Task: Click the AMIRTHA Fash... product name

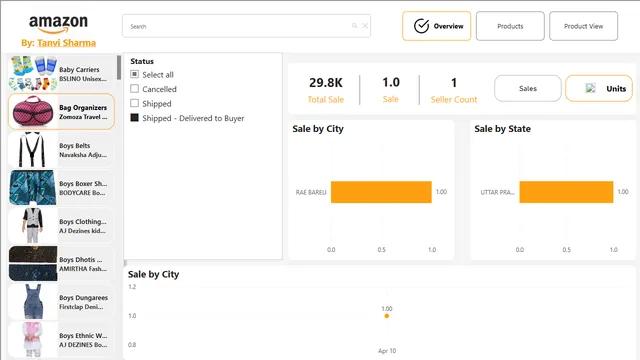Action: pyautogui.click(x=83, y=269)
